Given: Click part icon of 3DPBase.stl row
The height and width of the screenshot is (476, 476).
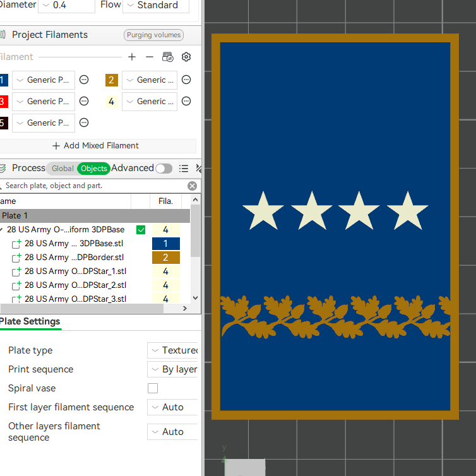Looking at the screenshot, I should click(16, 244).
